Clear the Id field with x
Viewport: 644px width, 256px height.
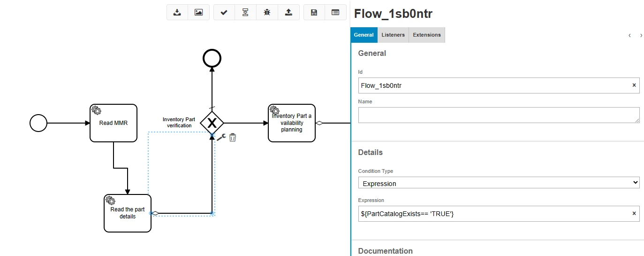pyautogui.click(x=634, y=85)
